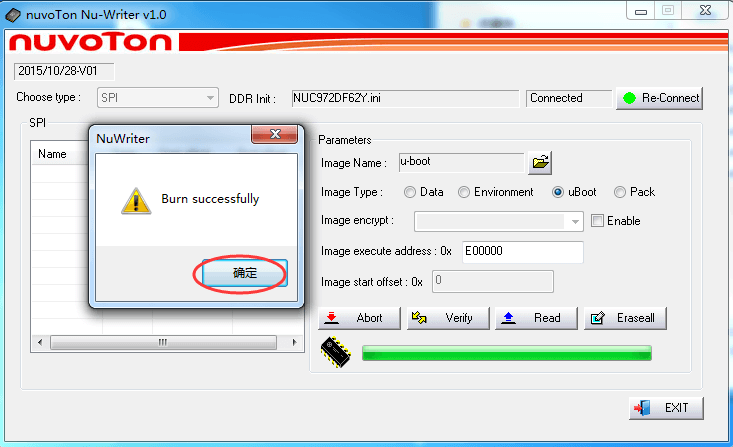Click the Read button

[536, 318]
